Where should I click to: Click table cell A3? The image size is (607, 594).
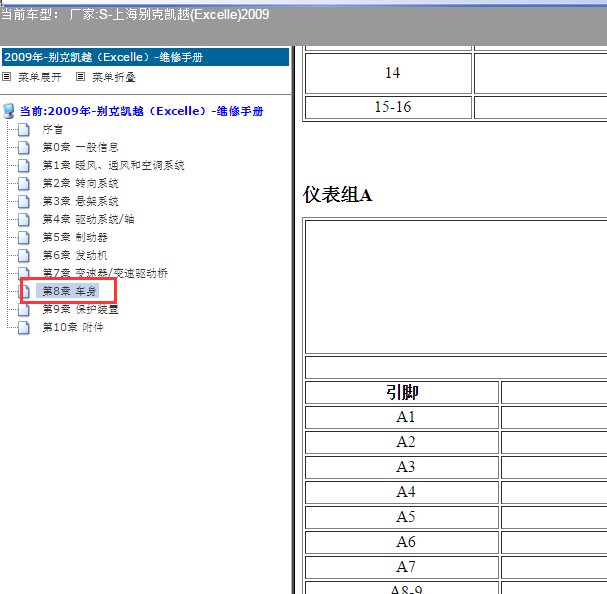click(402, 467)
